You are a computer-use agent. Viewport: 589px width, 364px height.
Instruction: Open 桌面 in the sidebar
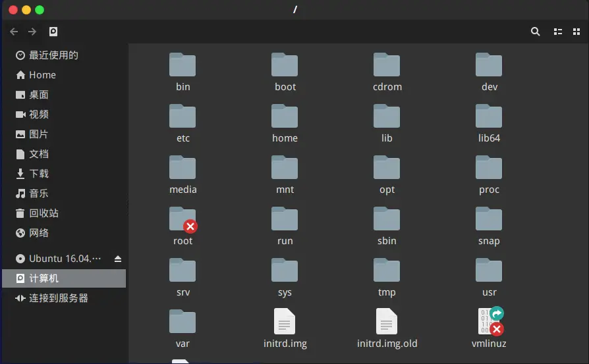64,95
